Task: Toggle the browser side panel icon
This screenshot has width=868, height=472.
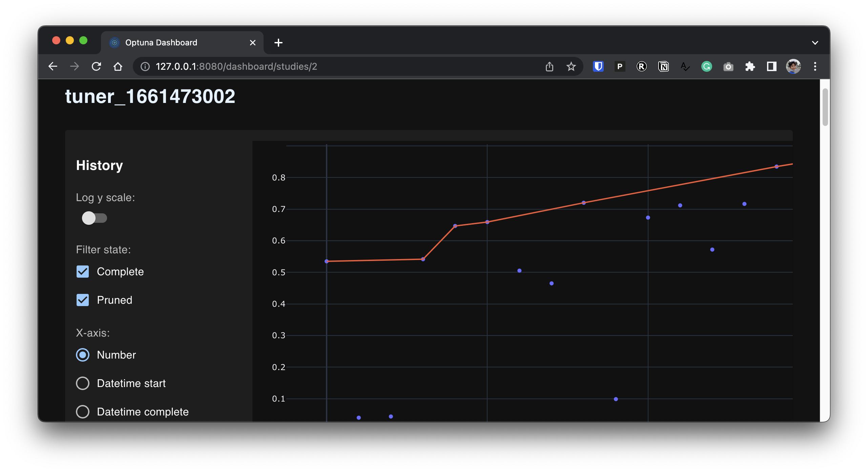Action: [771, 66]
